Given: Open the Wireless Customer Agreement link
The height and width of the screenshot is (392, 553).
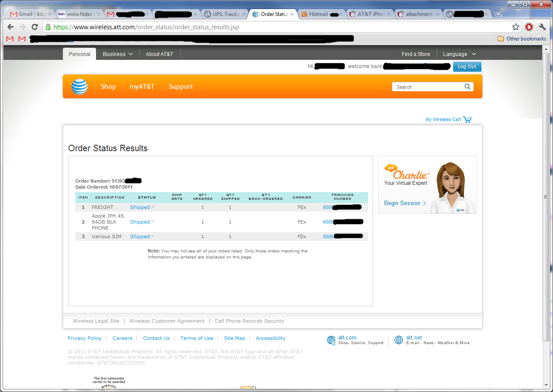Looking at the screenshot, I should point(167,321).
